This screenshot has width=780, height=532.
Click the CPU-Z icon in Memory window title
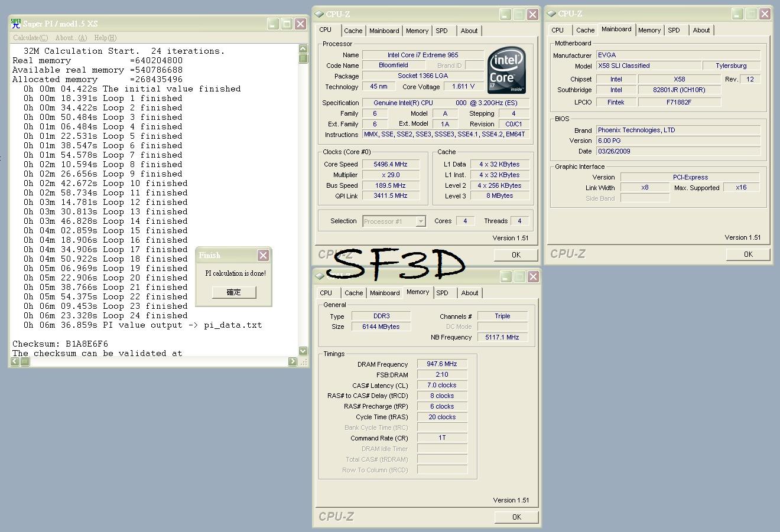coord(320,276)
